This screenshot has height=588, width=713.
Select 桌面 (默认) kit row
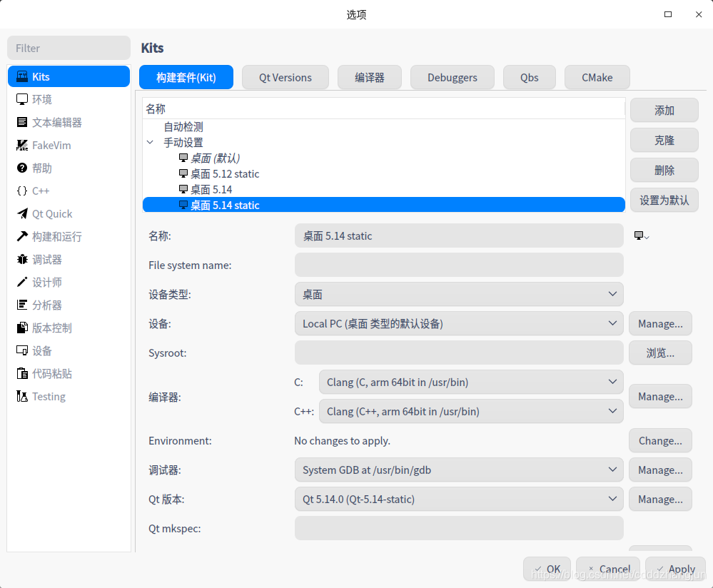[384, 158]
